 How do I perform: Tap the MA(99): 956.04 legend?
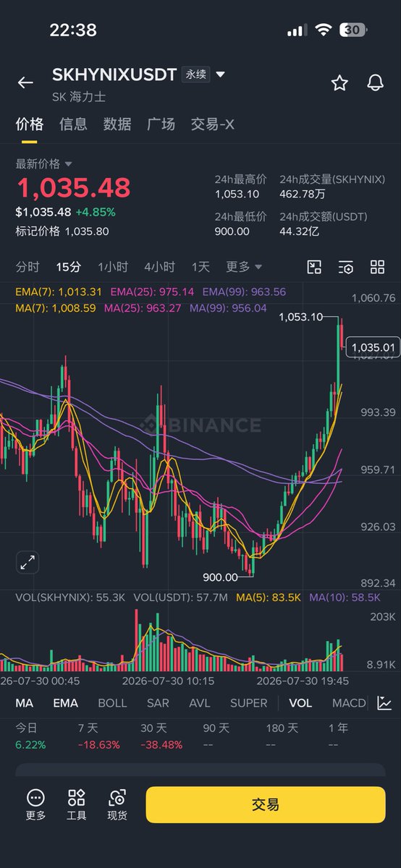click(x=228, y=308)
